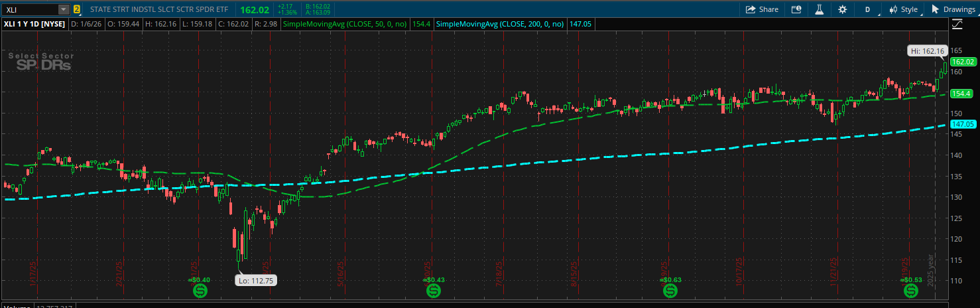Screen dimensions: 980x308
Task: Toggle the price axis scale icon
Action: pyautogui.click(x=957, y=25)
